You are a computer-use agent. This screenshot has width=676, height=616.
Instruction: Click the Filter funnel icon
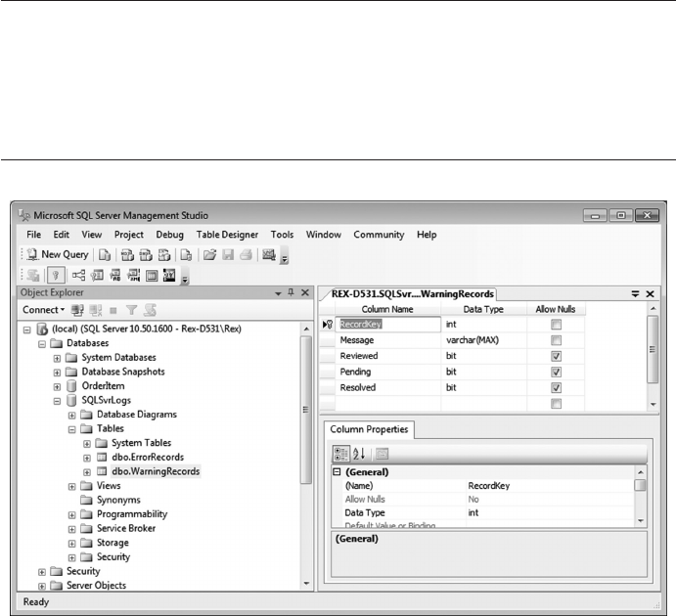point(131,310)
